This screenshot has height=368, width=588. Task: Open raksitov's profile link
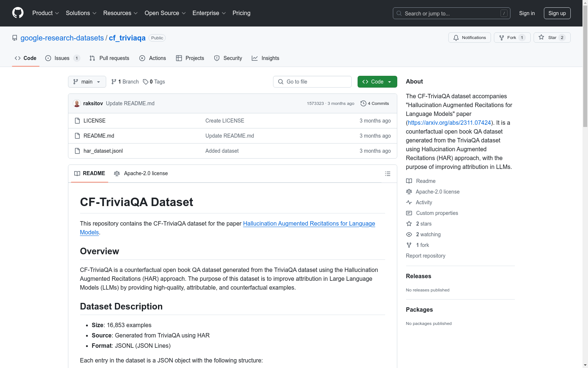pyautogui.click(x=93, y=103)
